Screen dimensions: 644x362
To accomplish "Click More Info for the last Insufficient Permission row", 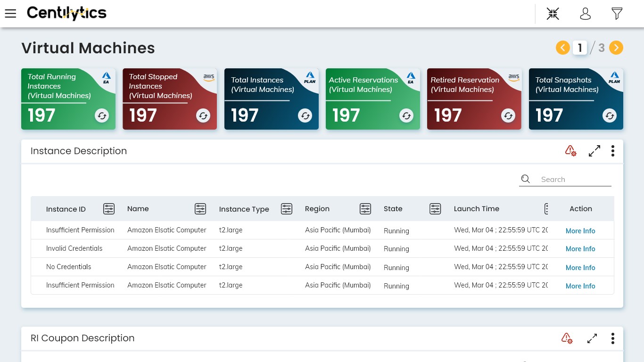I will 580,286.
